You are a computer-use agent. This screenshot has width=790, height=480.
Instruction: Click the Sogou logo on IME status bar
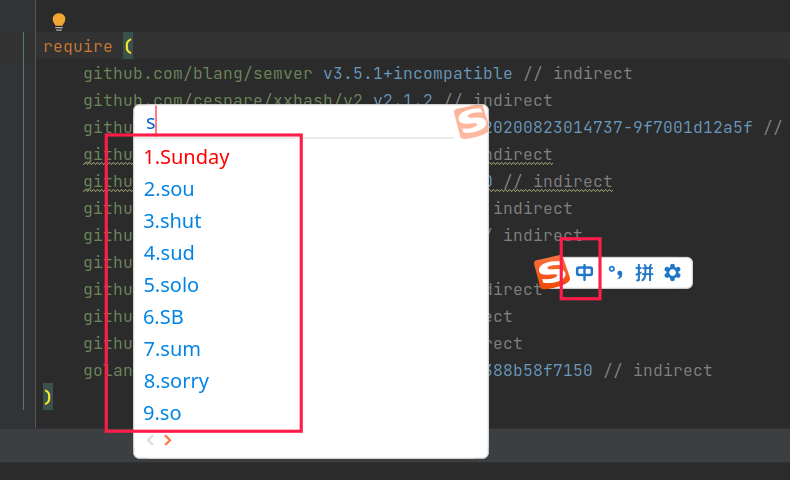[550, 272]
